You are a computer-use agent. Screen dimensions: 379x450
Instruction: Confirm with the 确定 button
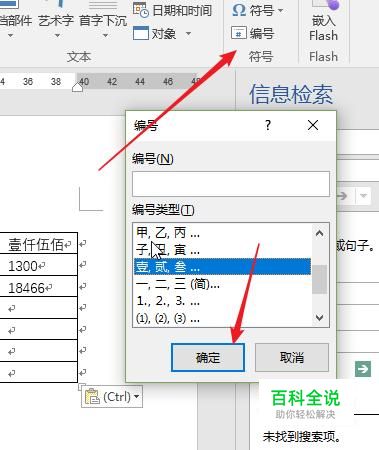pyautogui.click(x=208, y=358)
